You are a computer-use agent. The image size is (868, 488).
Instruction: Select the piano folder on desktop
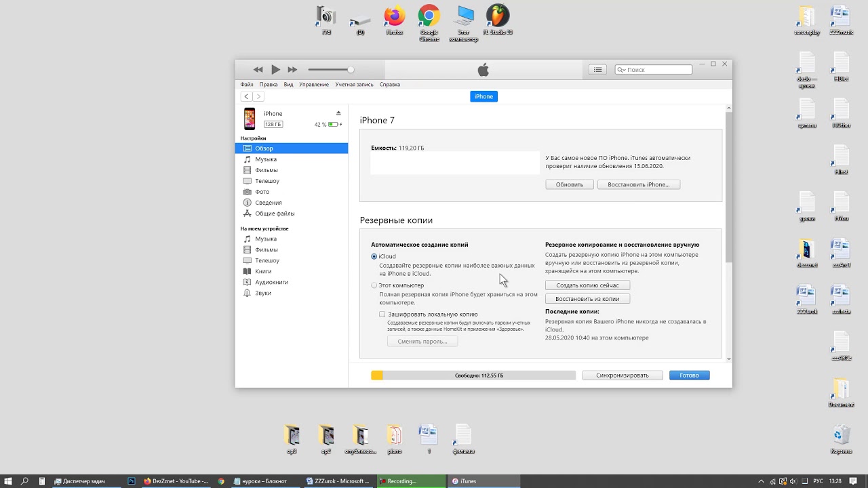tap(395, 439)
